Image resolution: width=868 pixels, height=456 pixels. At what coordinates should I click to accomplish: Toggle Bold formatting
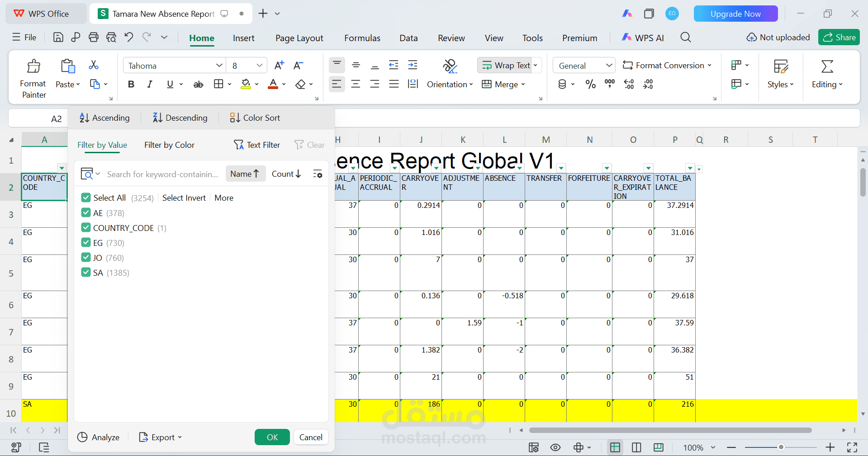click(131, 84)
